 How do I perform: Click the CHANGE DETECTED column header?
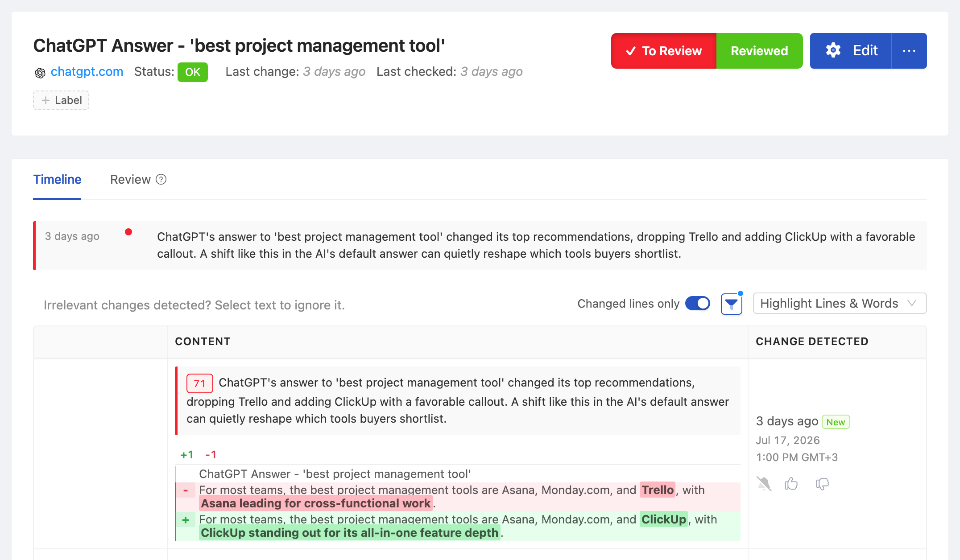point(812,342)
